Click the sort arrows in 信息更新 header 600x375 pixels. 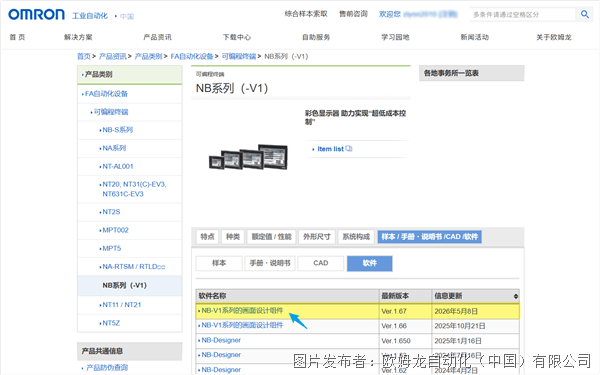[x=515, y=296]
